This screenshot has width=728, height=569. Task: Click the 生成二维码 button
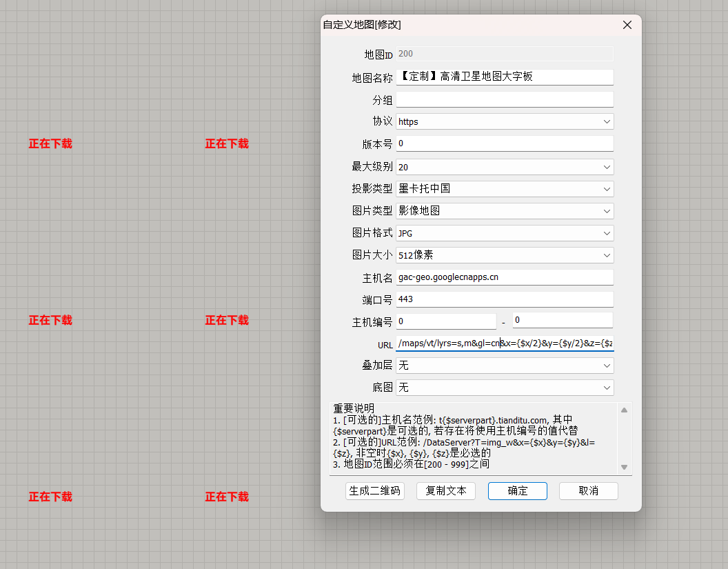click(x=375, y=491)
